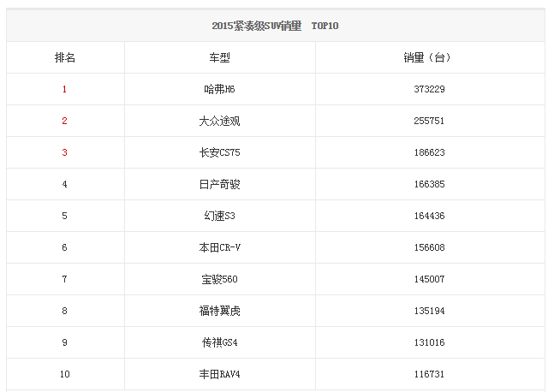Screen dimensions: 560x392
Task: Click the red rank number 3
Action: [x=64, y=152]
